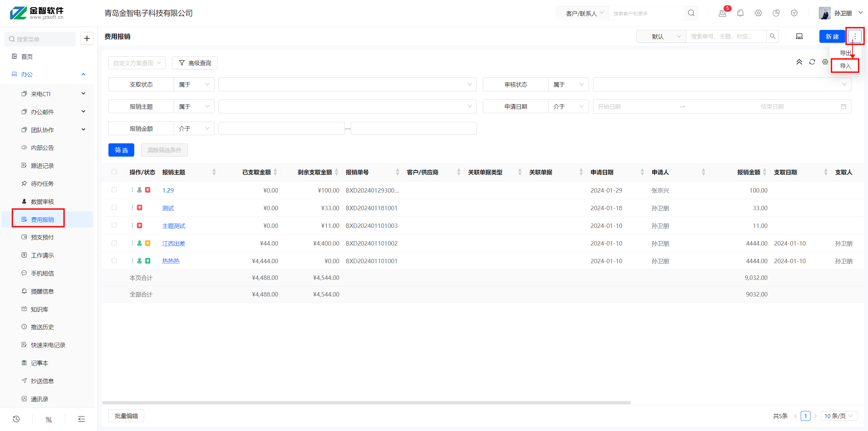
Task: Click the three-dot more button beside 新建
Action: click(855, 36)
